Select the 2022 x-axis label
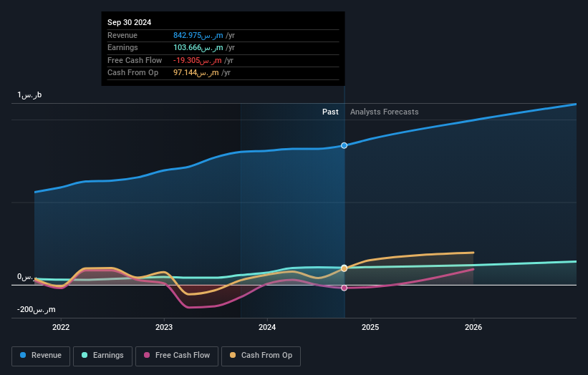588x375 pixels. pyautogui.click(x=61, y=327)
